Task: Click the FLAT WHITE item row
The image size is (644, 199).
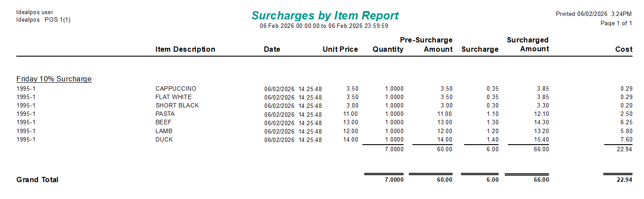Action: [x=173, y=97]
